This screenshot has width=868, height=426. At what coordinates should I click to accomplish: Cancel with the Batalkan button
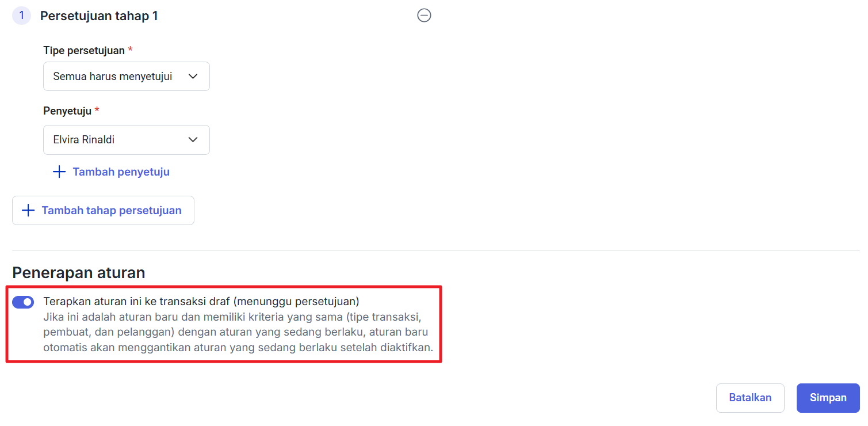pos(750,398)
